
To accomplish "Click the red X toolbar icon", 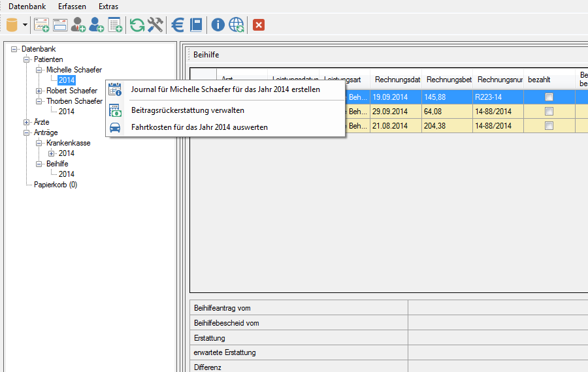I will tap(259, 25).
